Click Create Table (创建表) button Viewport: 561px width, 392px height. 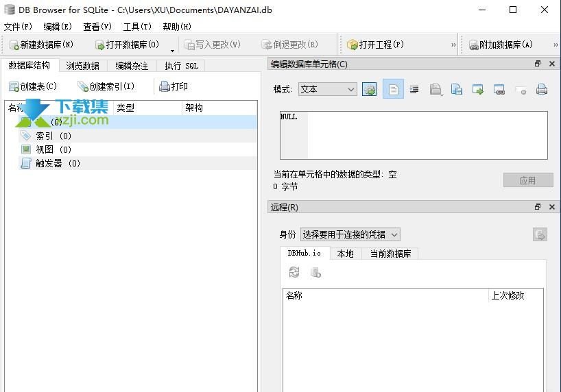coord(32,86)
